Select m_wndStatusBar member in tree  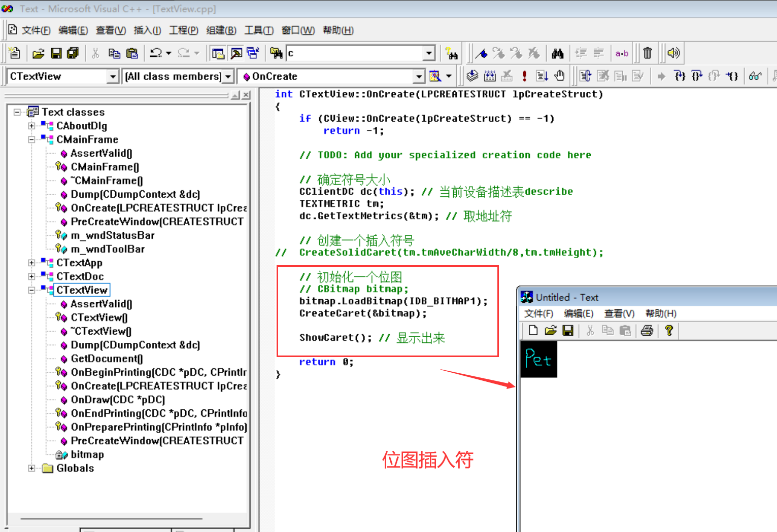coord(113,235)
